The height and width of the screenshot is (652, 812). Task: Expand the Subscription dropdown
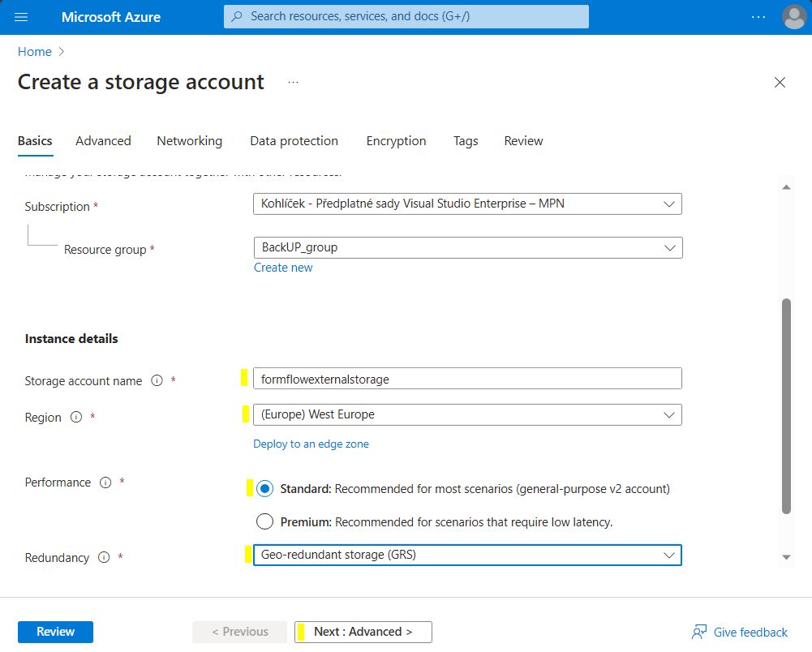coord(467,204)
